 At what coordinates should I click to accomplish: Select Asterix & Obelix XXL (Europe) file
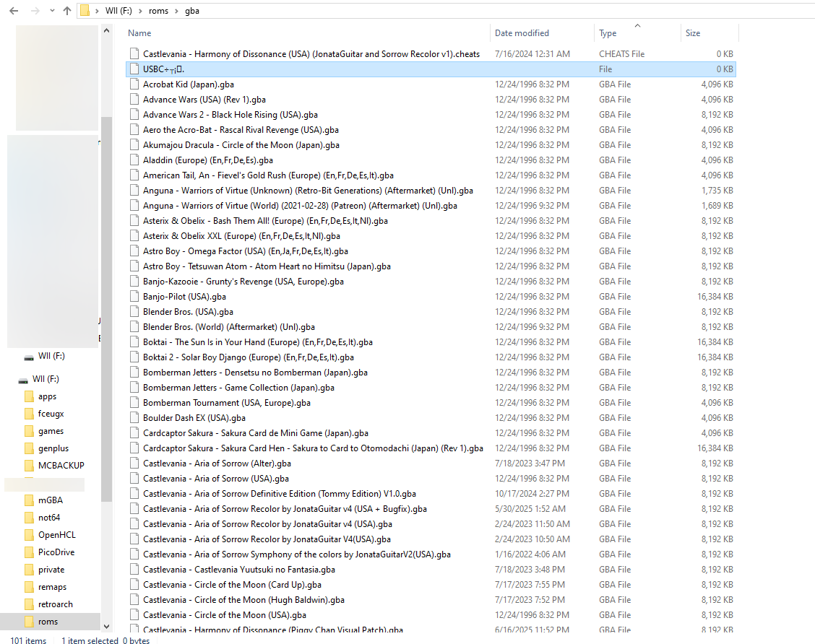[242, 236]
